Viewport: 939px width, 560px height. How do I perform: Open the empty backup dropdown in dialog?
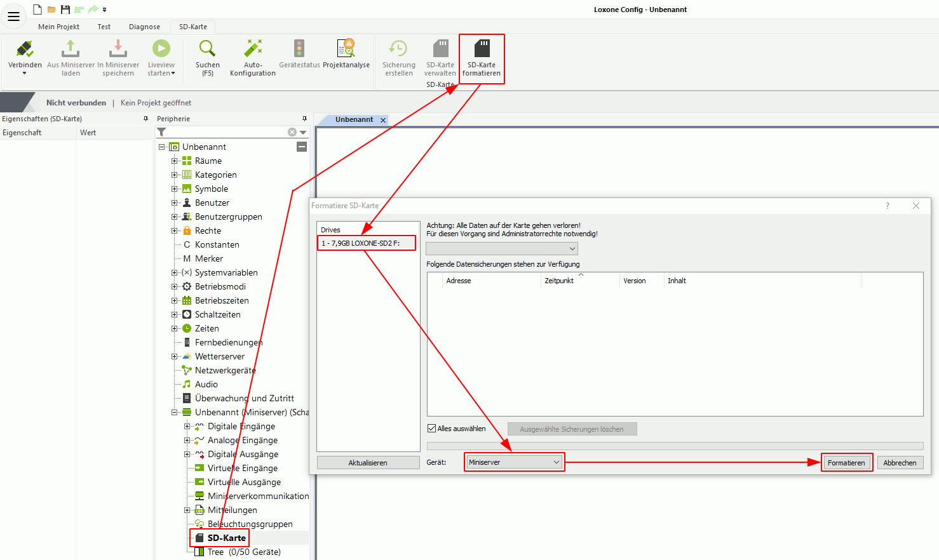[501, 249]
